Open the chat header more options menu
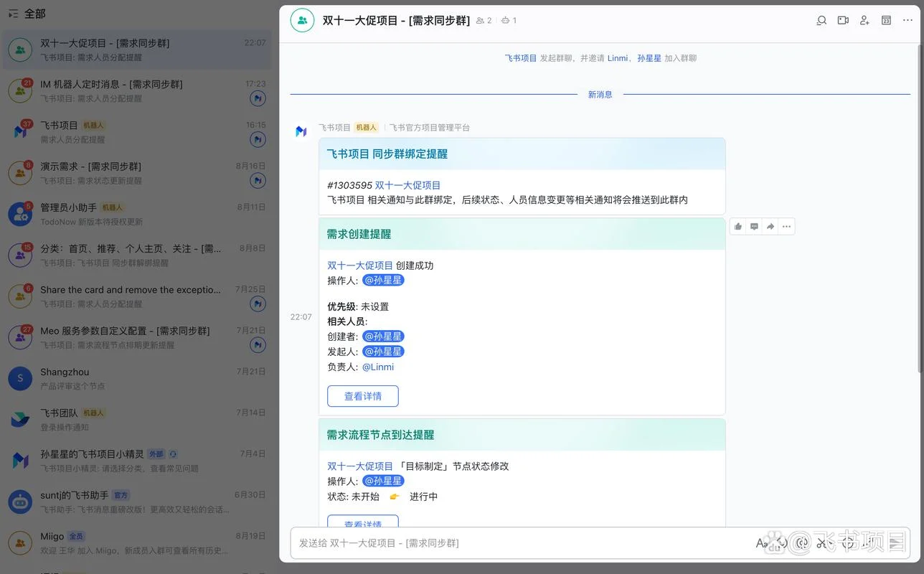924x574 pixels. 907,21
